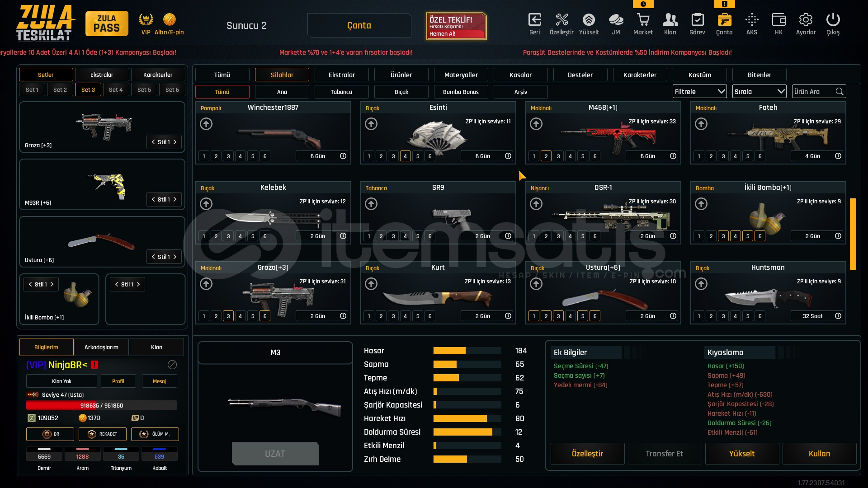
Task: Change Stil selector for İkili Bomba [+1]
Action: pyautogui.click(x=41, y=284)
